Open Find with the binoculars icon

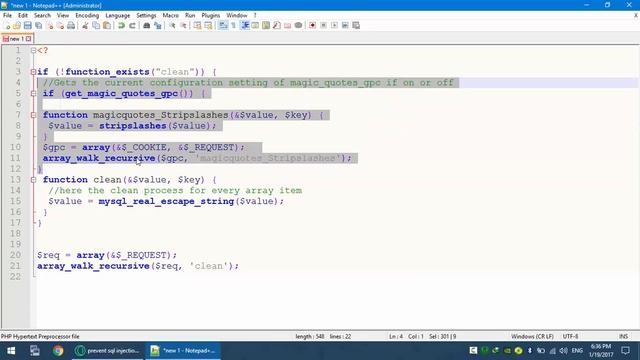pyautogui.click(x=147, y=25)
